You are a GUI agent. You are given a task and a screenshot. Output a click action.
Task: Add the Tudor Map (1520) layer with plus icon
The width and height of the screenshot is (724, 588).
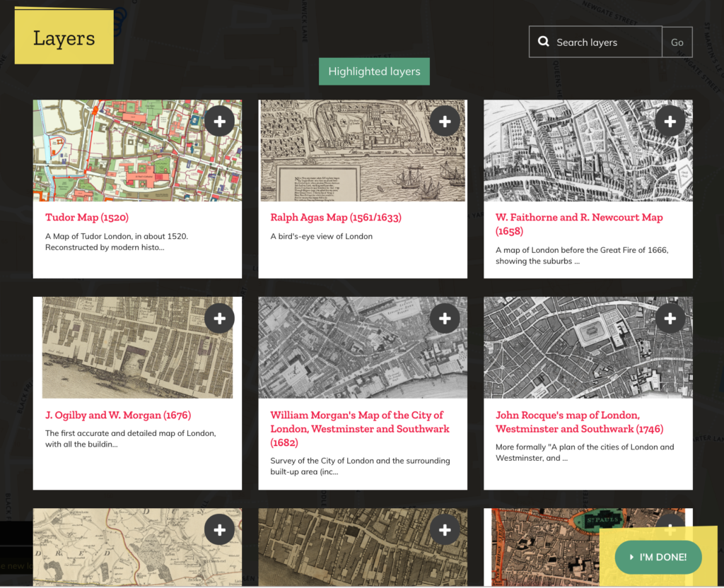point(220,122)
